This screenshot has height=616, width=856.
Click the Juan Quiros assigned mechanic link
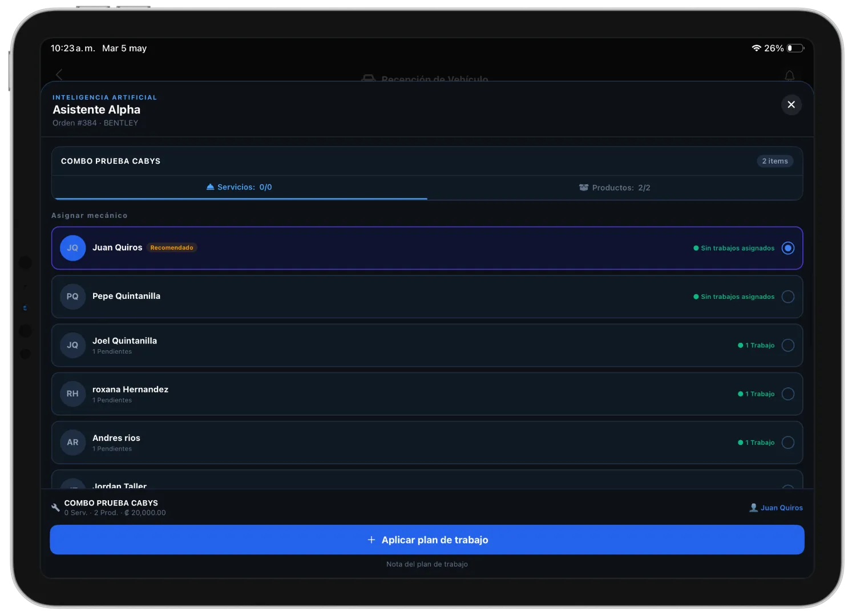(x=781, y=508)
